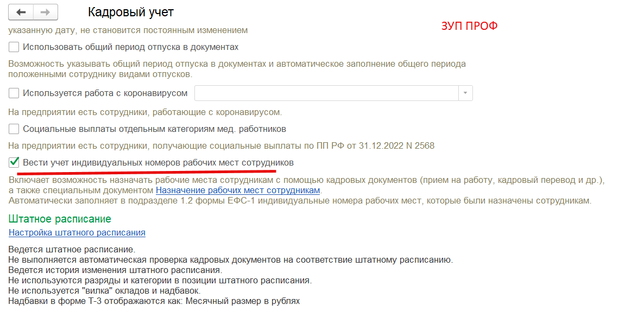Click the line about "вилка" окладов и надбавок
This screenshot has width=644, height=311.
pyautogui.click(x=104, y=291)
